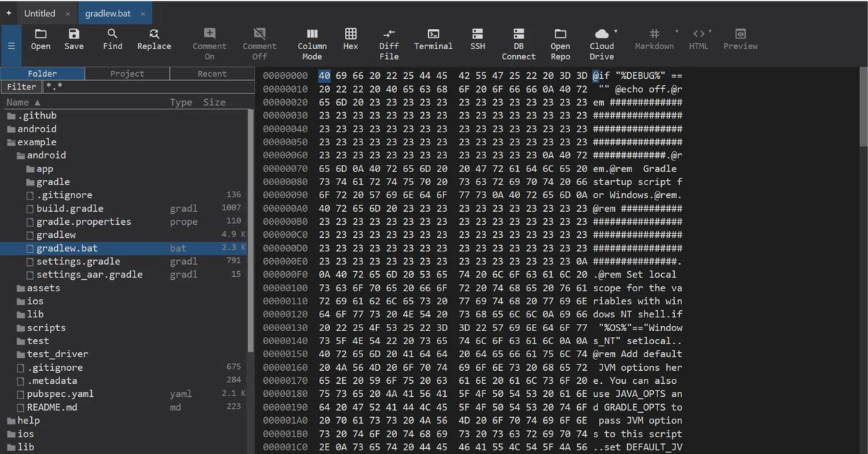
Task: Click the HTML toolbar icon
Action: point(699,40)
